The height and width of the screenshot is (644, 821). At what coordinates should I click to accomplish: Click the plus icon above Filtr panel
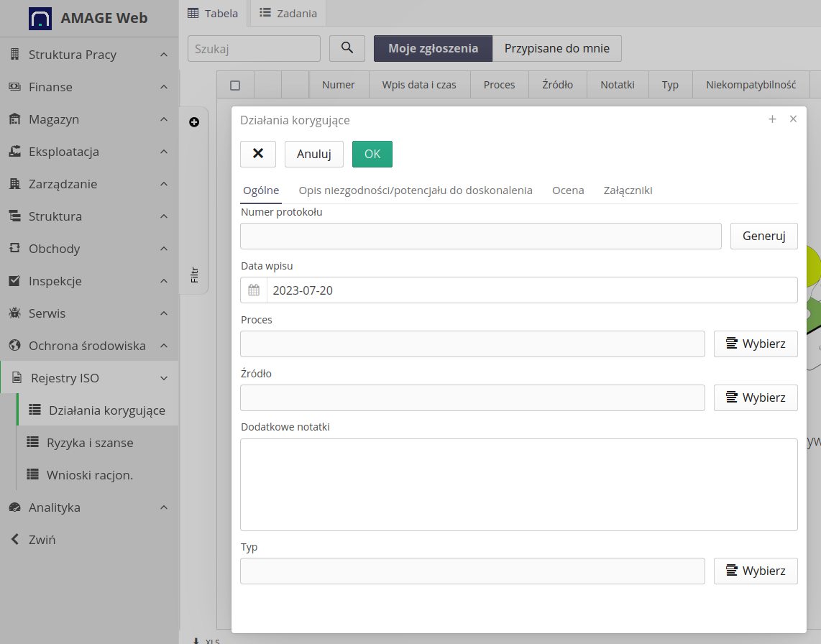point(194,122)
